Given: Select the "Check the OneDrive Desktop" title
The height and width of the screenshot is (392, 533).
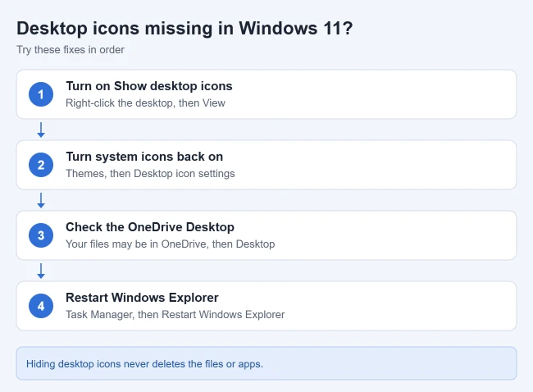Looking at the screenshot, I should pyautogui.click(x=150, y=227).
